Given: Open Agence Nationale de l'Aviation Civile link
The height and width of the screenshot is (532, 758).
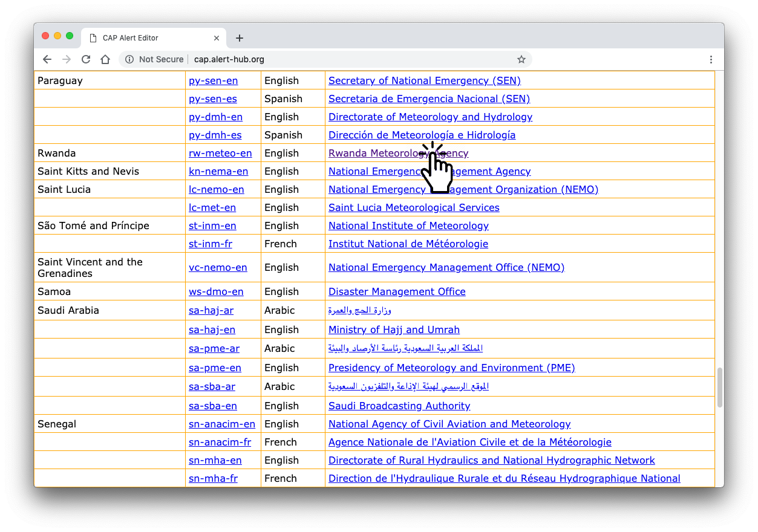Looking at the screenshot, I should tap(470, 442).
